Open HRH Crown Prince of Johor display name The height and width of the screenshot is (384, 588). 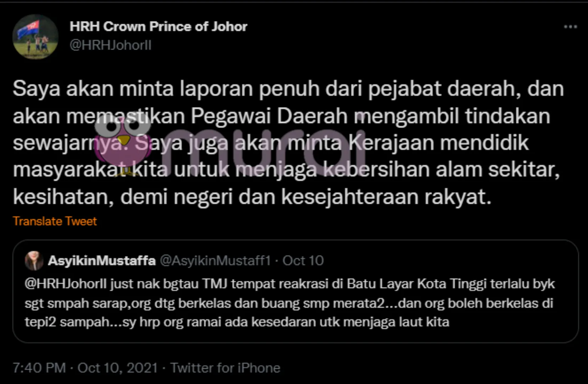pyautogui.click(x=158, y=27)
